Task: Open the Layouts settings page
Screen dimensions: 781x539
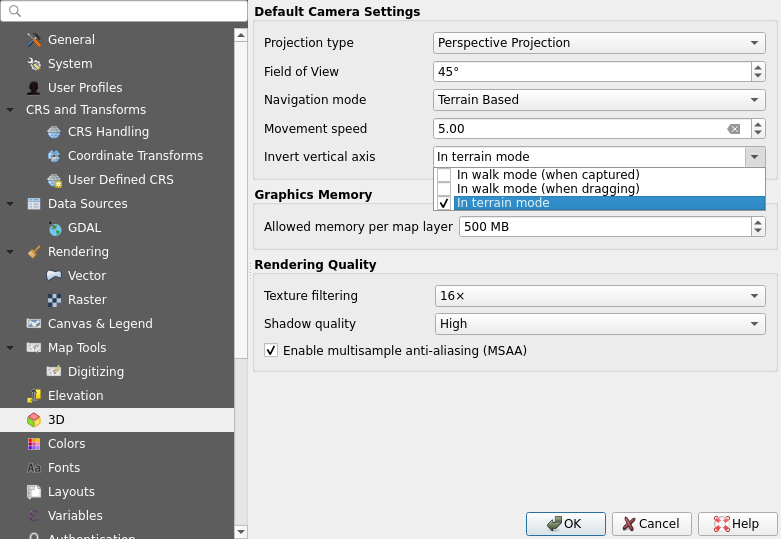Action: 71,492
